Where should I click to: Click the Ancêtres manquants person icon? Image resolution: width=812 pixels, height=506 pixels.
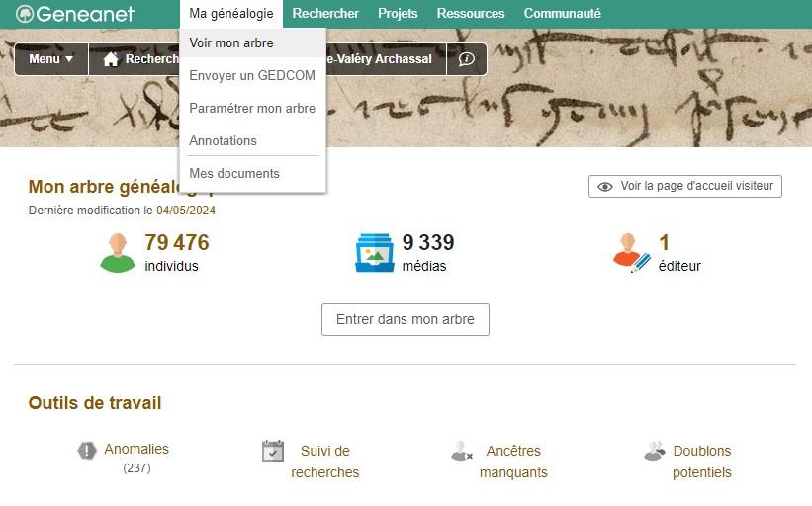pyautogui.click(x=461, y=452)
